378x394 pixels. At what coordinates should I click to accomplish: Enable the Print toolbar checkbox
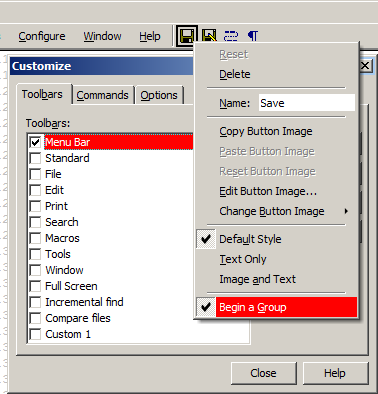click(x=35, y=206)
